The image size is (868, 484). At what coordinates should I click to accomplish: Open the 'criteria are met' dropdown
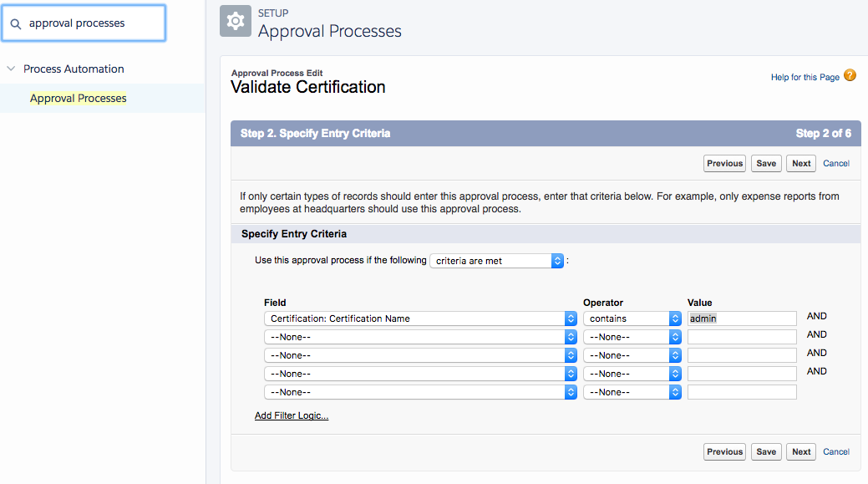(x=498, y=261)
